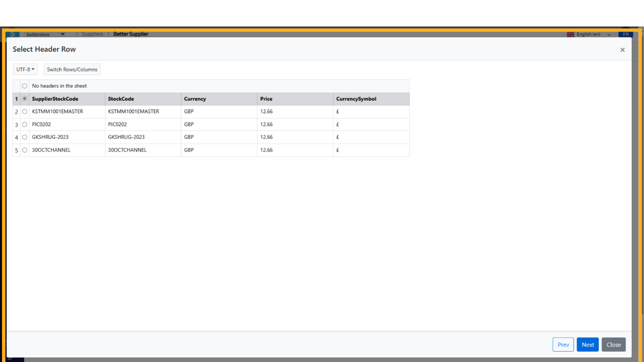Viewport: 644px width, 362px height.
Task: Open the English (en) language dropdown
Action: [x=589, y=34]
